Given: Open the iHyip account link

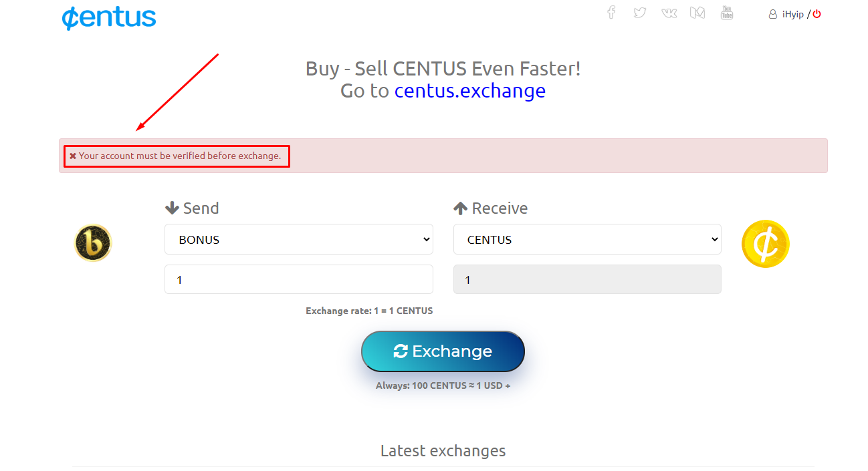Looking at the screenshot, I should click(x=793, y=14).
